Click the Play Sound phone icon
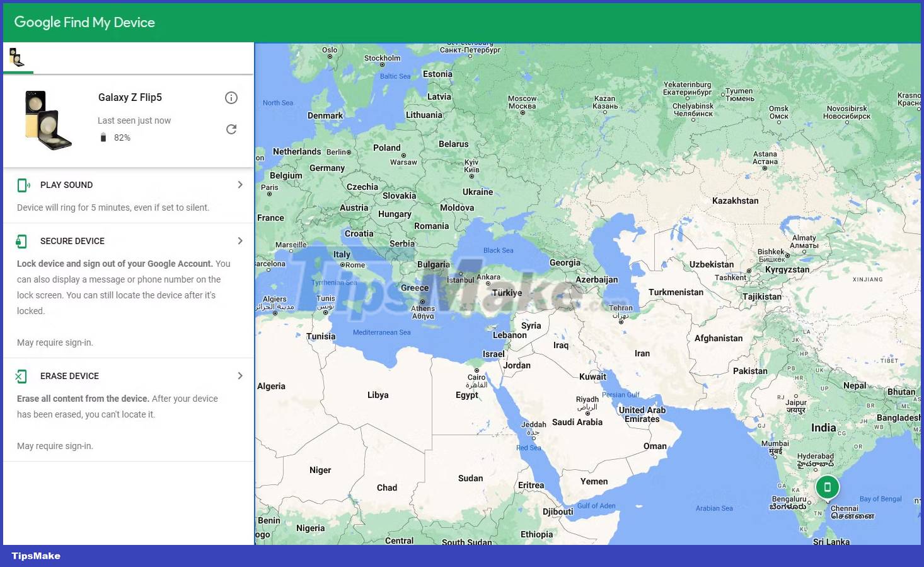This screenshot has width=924, height=567. pos(23,185)
